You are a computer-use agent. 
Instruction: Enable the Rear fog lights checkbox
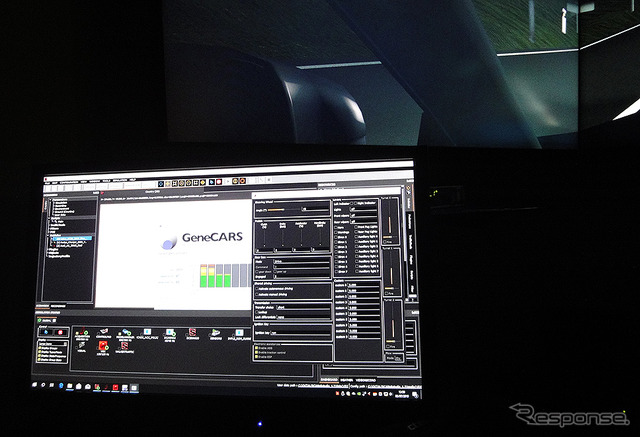[x=356, y=232]
